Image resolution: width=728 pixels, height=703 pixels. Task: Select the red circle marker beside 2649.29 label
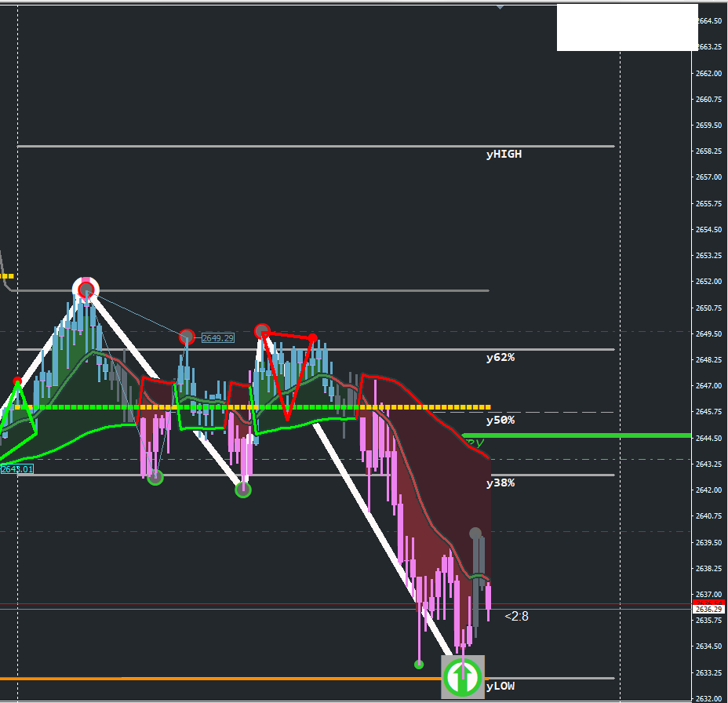[187, 337]
